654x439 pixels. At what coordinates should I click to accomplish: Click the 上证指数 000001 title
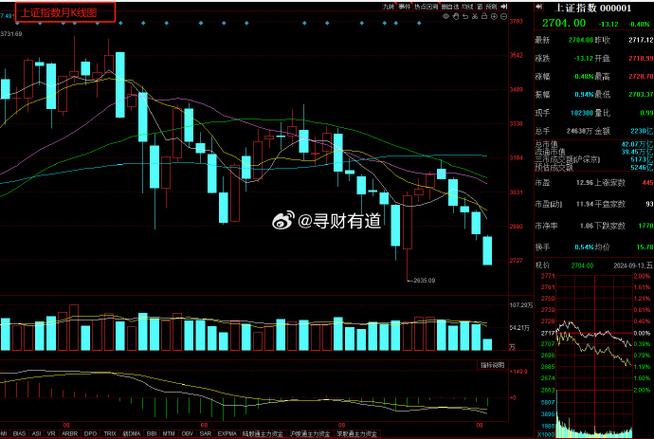594,8
